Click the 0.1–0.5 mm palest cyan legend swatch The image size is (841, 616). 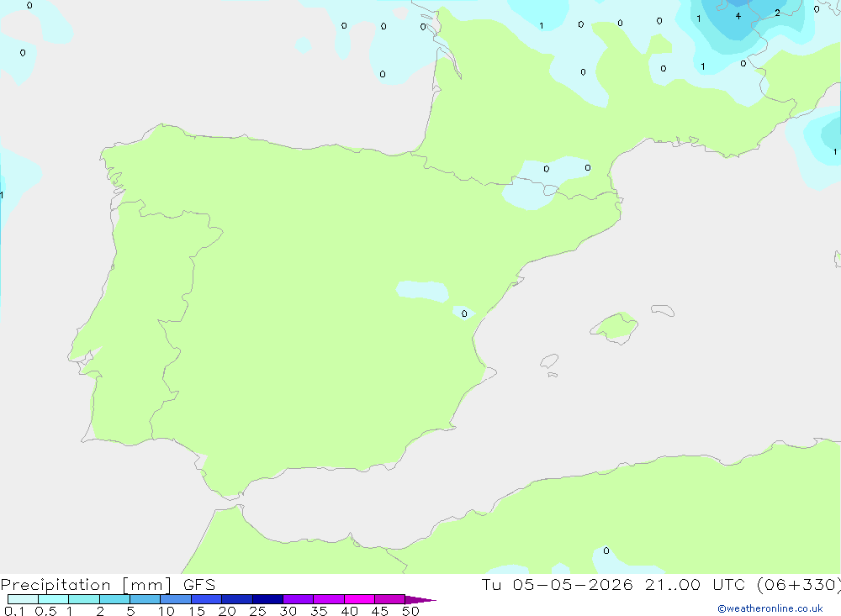[23, 599]
